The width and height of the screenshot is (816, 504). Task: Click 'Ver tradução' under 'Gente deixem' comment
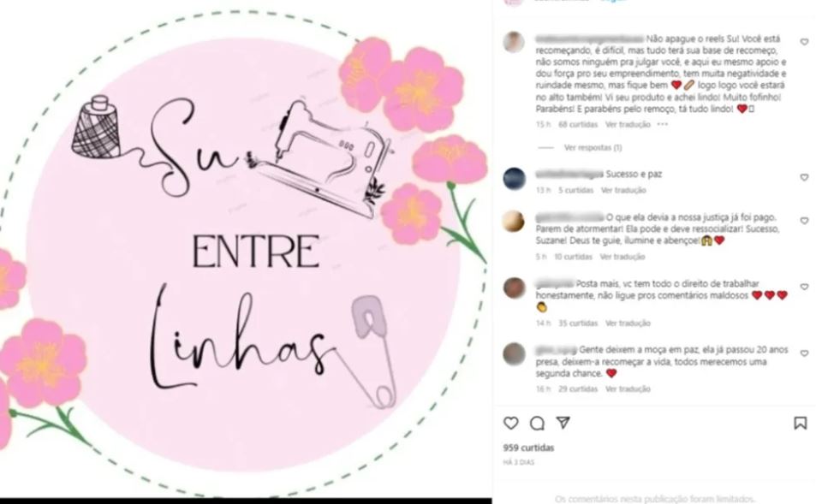point(628,389)
